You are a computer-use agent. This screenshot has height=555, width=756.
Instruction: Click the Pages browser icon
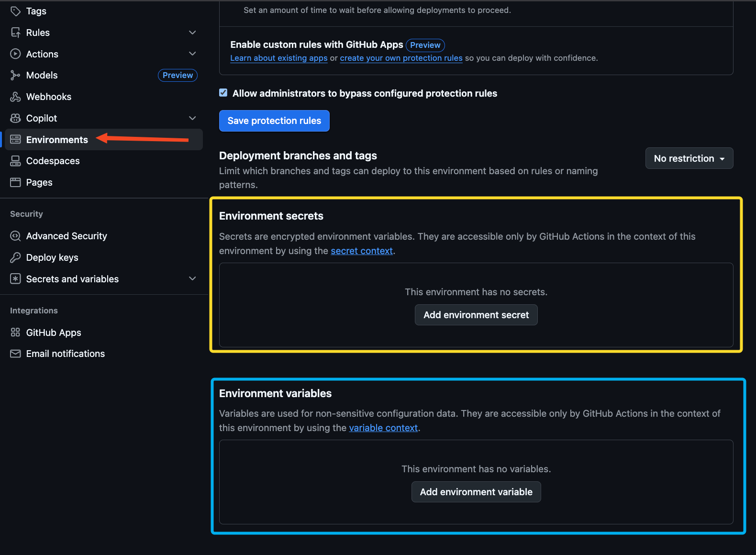tap(15, 182)
